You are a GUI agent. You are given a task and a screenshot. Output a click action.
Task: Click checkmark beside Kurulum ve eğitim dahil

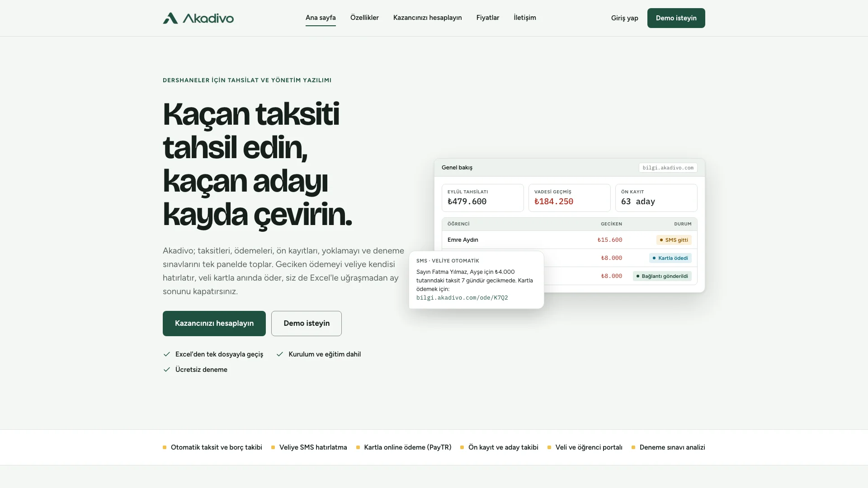pos(280,354)
